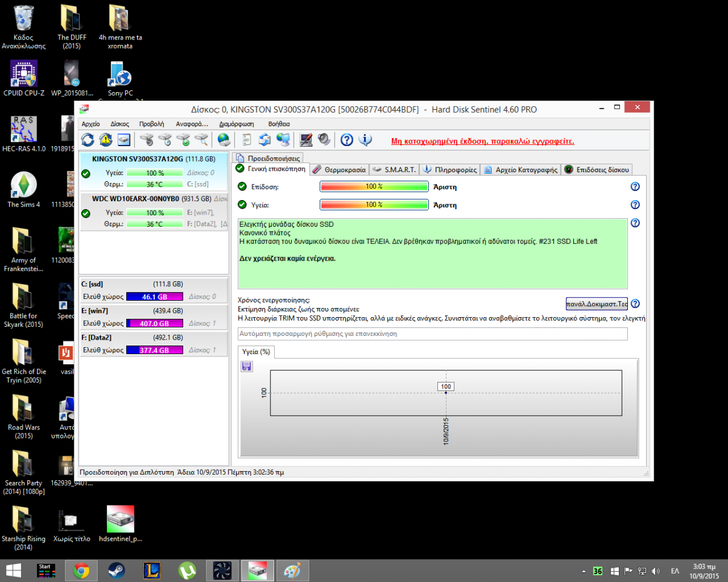Viewport: 728px width, 582px height.
Task: Open the Road Wars (2015) desktop folder
Action: point(24,417)
